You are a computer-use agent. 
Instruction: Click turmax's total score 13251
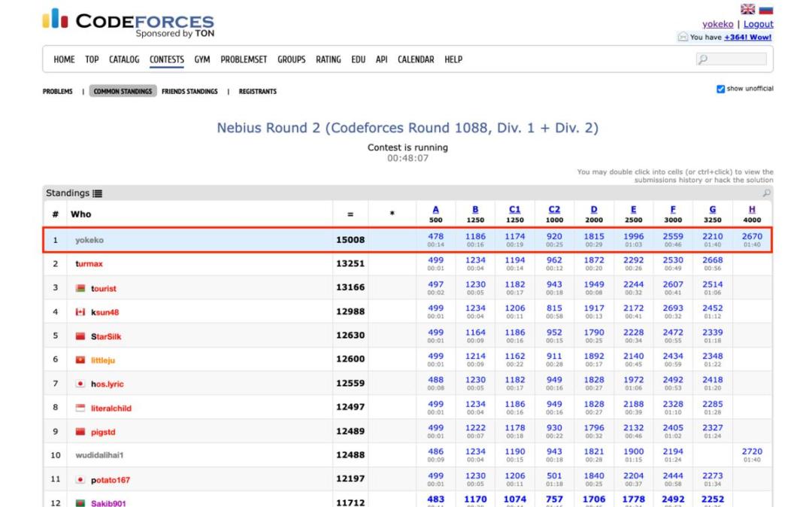(x=350, y=263)
